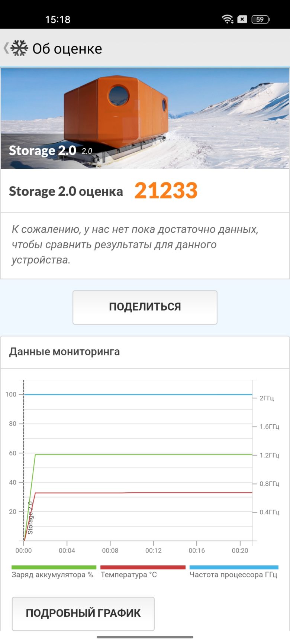Tap the clock showing 15:18
The image size is (290, 644).
point(58,19)
